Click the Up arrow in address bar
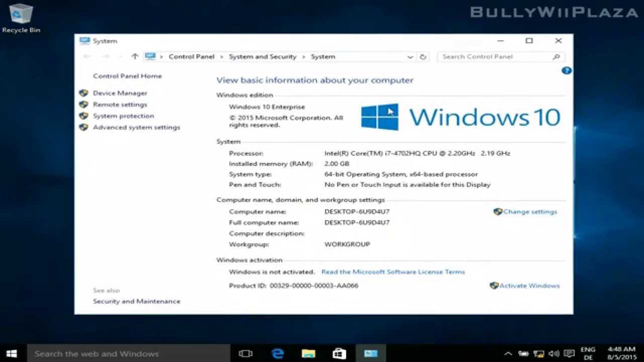 point(134,57)
